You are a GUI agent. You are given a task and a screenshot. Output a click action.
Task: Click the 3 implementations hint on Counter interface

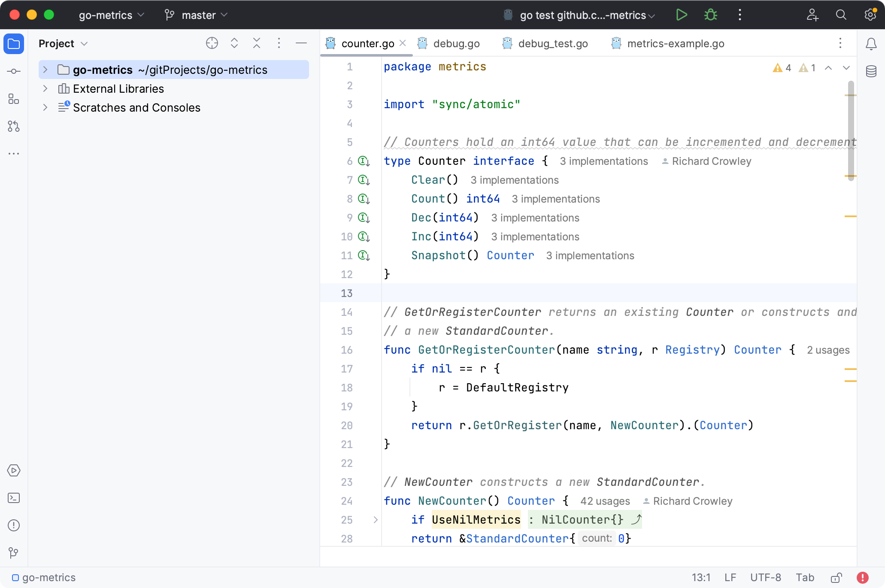[x=603, y=161]
